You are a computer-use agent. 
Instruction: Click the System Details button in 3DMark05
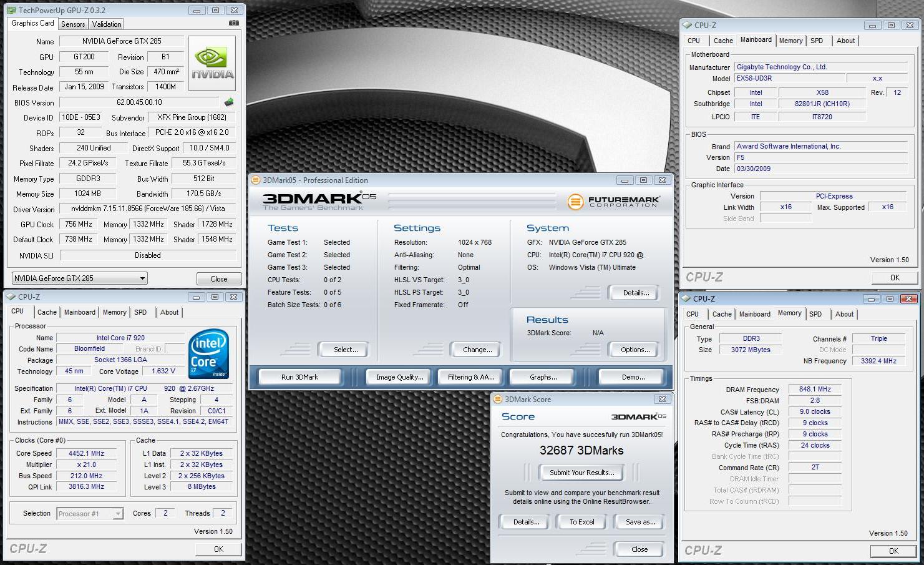[635, 292]
